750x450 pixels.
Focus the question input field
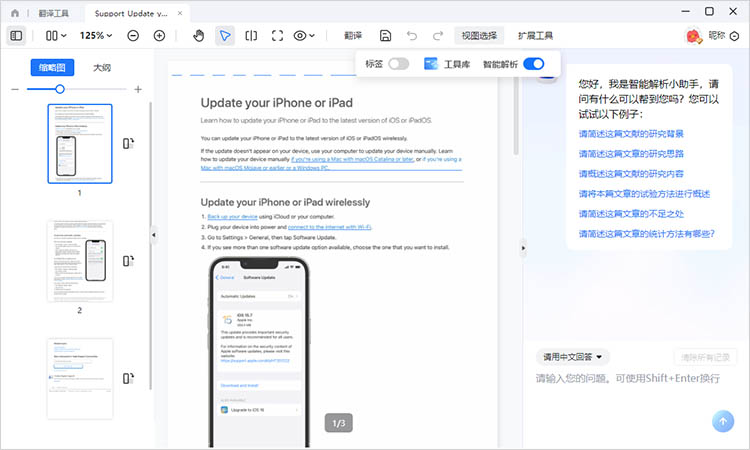[x=628, y=379]
